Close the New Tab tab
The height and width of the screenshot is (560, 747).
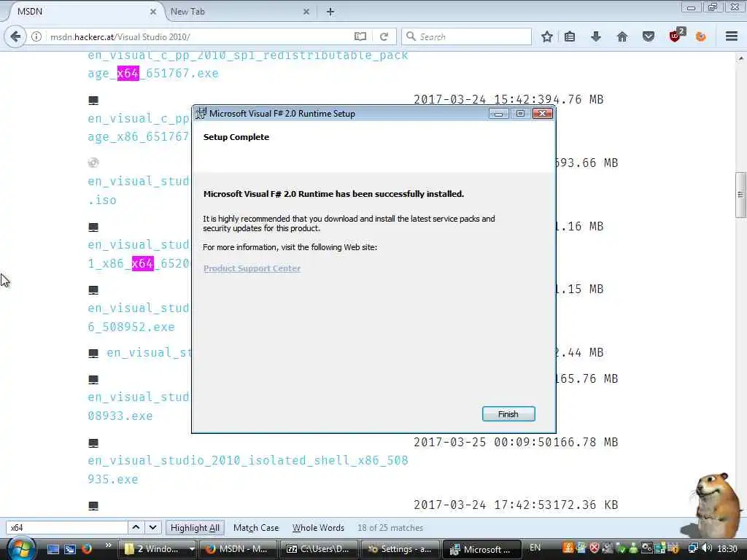coord(306,12)
